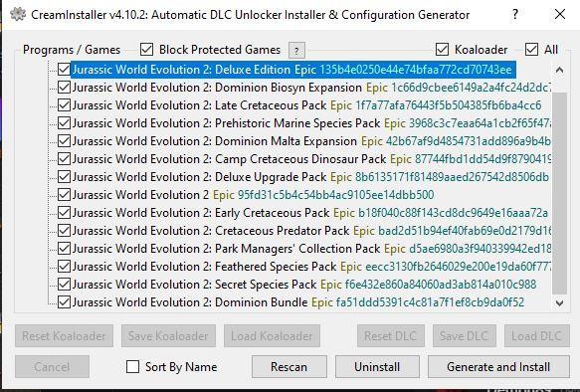Image resolution: width=580 pixels, height=392 pixels.
Task: Click the list scrollbar up arrow
Action: pyautogui.click(x=559, y=70)
